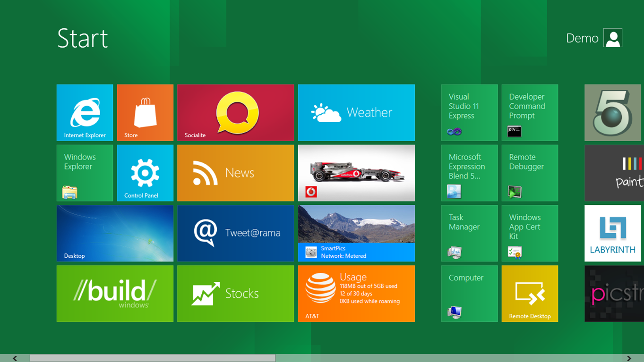
Task: Click the left scroll arrow
Action: tap(15, 358)
